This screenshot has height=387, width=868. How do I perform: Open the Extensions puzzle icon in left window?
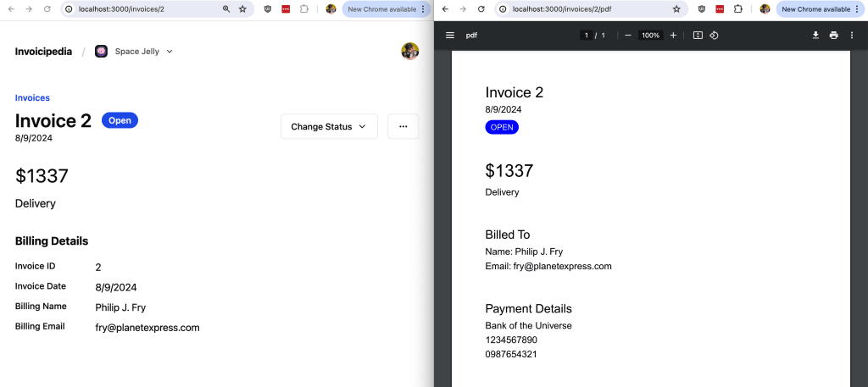point(304,9)
